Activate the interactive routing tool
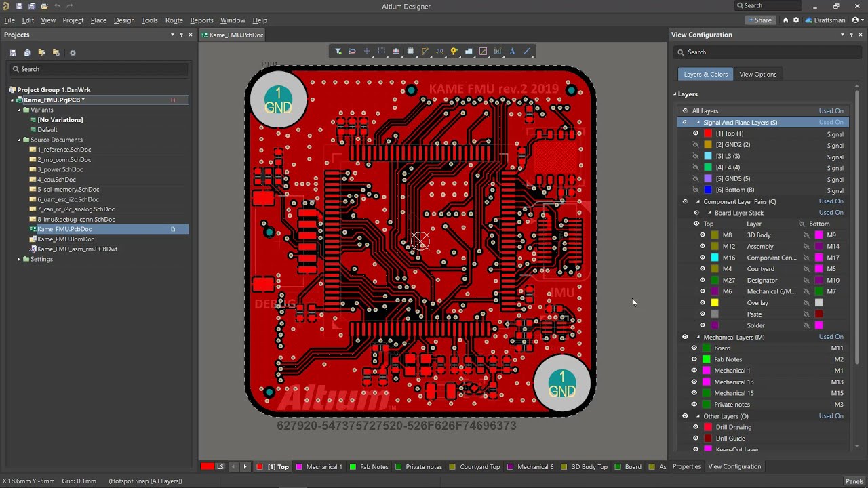 [x=425, y=52]
